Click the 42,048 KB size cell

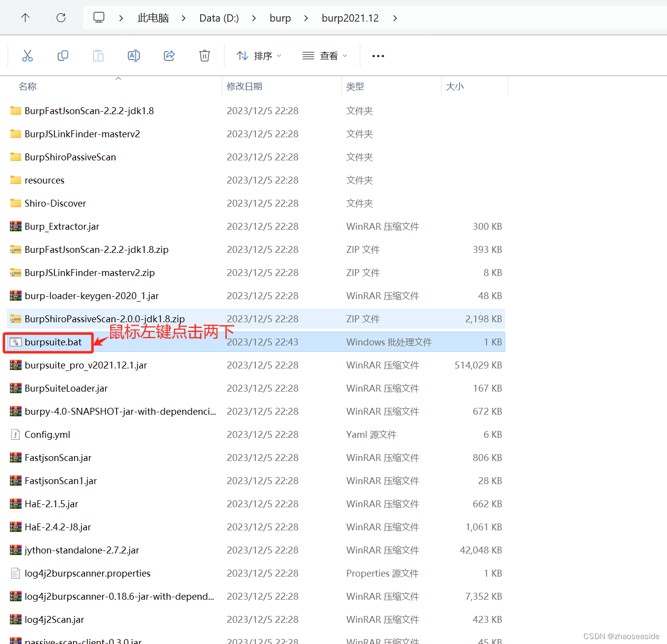(x=481, y=550)
